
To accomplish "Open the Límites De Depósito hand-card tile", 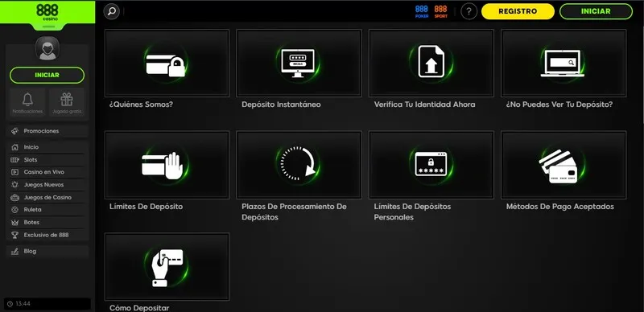I will tap(167, 165).
